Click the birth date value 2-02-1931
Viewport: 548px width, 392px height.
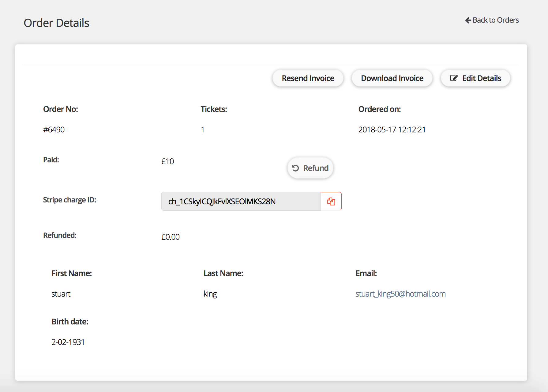click(x=68, y=342)
